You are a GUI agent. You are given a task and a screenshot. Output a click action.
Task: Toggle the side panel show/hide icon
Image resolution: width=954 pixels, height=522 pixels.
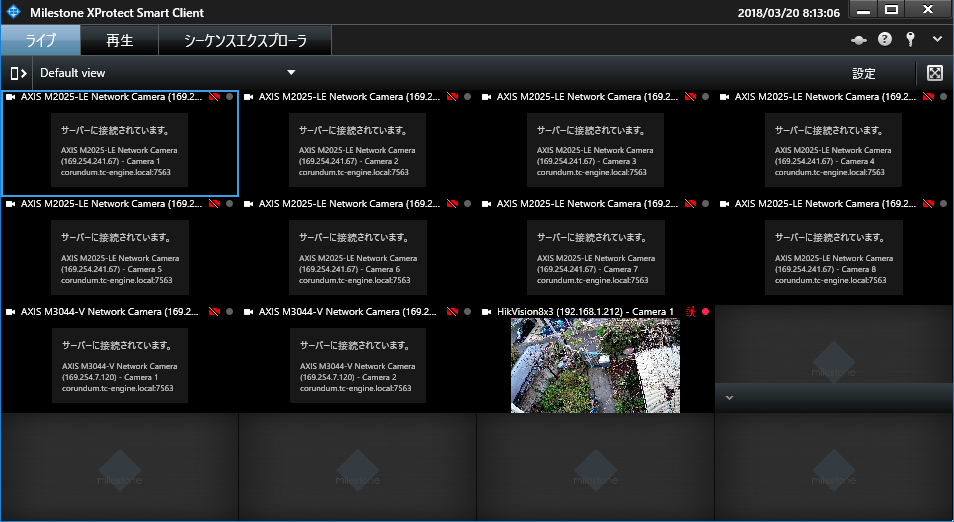point(18,73)
